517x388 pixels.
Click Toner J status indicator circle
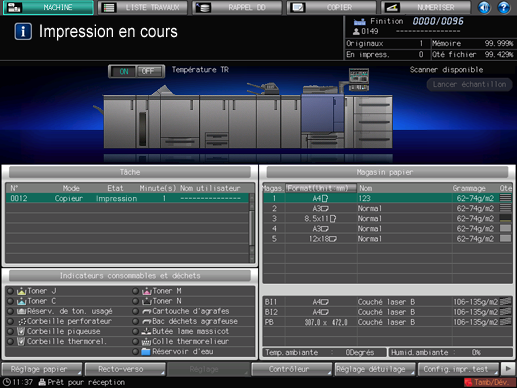pos(10,291)
